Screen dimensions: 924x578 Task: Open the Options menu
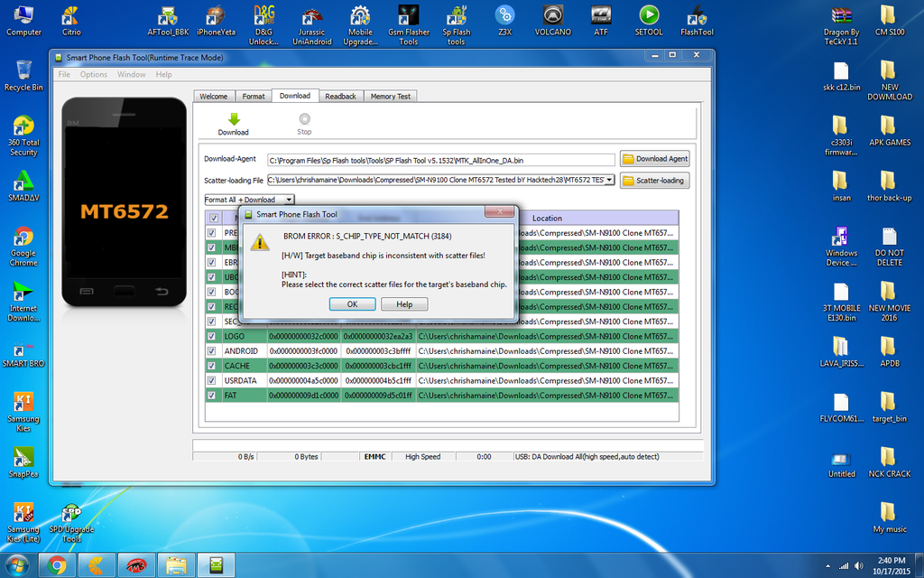coord(94,74)
